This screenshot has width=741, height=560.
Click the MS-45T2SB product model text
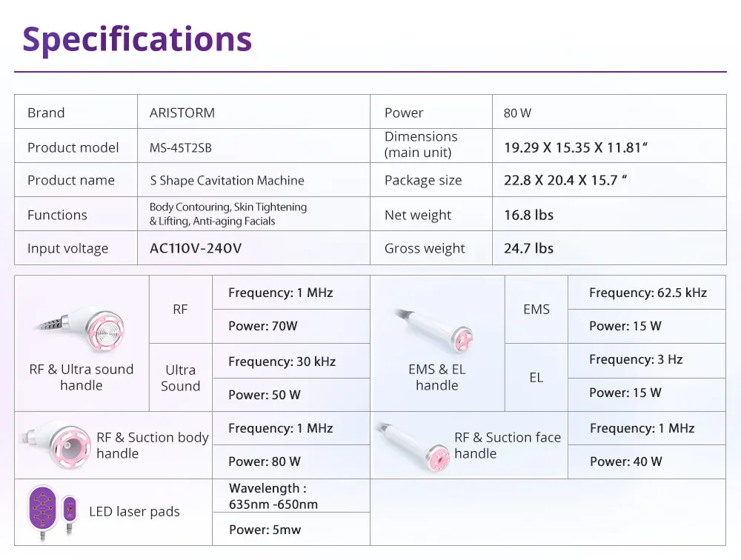point(181,147)
